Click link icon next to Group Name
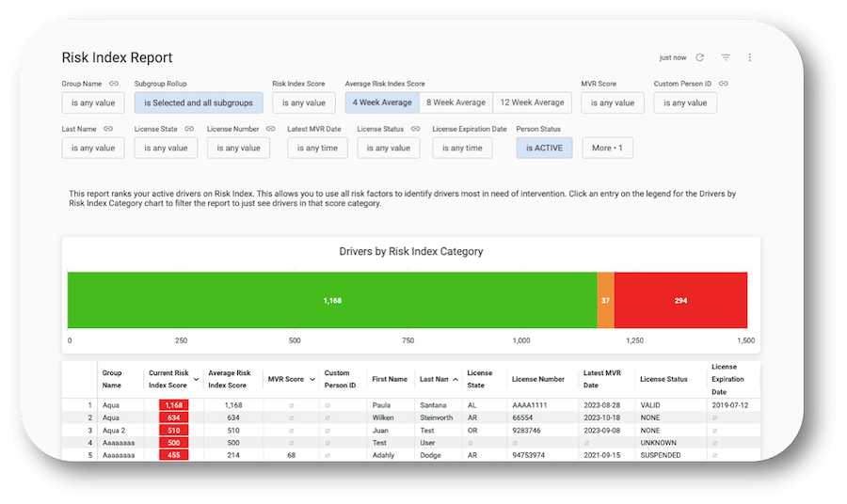 click(x=114, y=84)
